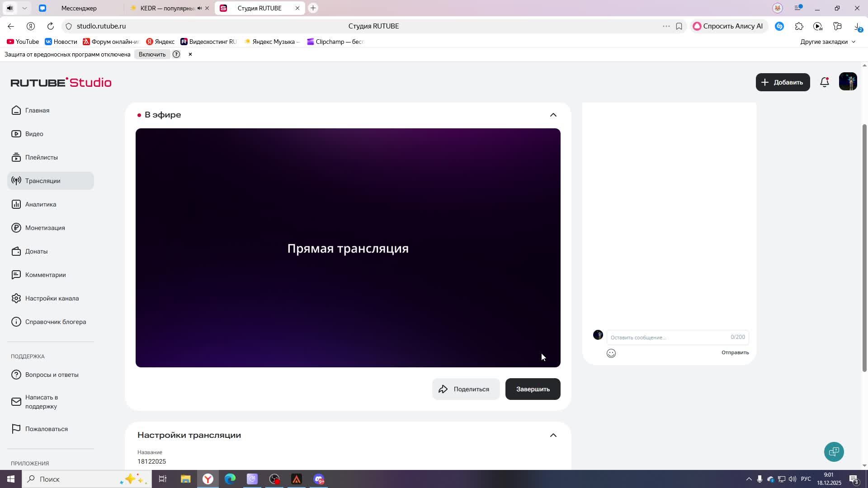The image size is (868, 488).
Task: Open the notification bell
Action: [824, 82]
